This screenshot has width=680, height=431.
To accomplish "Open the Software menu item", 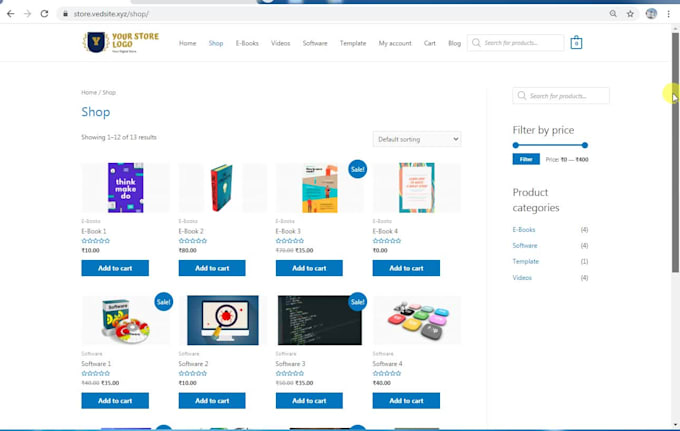I will coord(315,43).
